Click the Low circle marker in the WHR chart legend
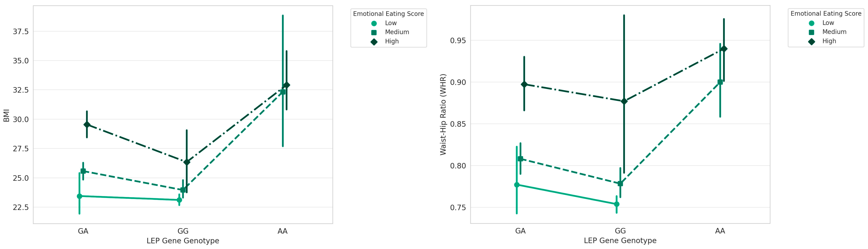Image resolution: width=868 pixels, height=249 pixels. [x=811, y=23]
